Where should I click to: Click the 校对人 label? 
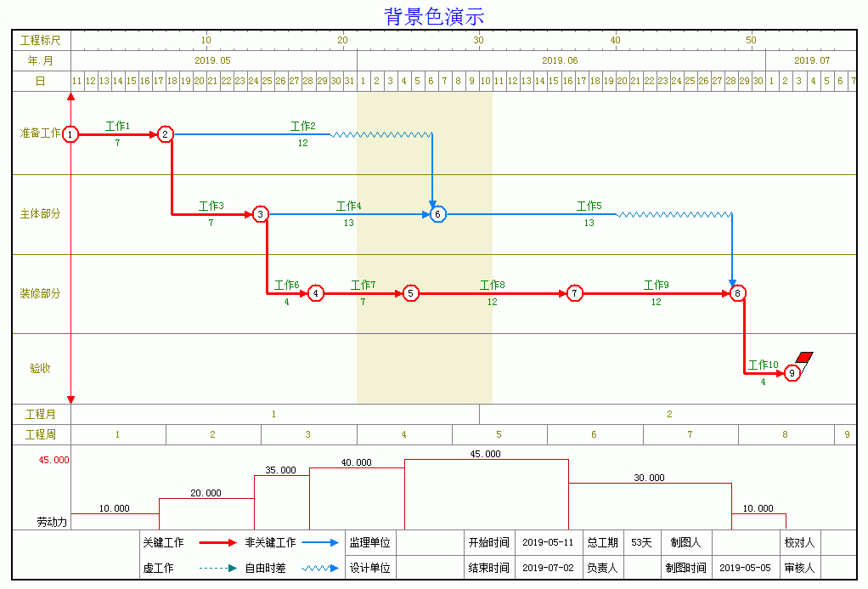click(x=800, y=542)
